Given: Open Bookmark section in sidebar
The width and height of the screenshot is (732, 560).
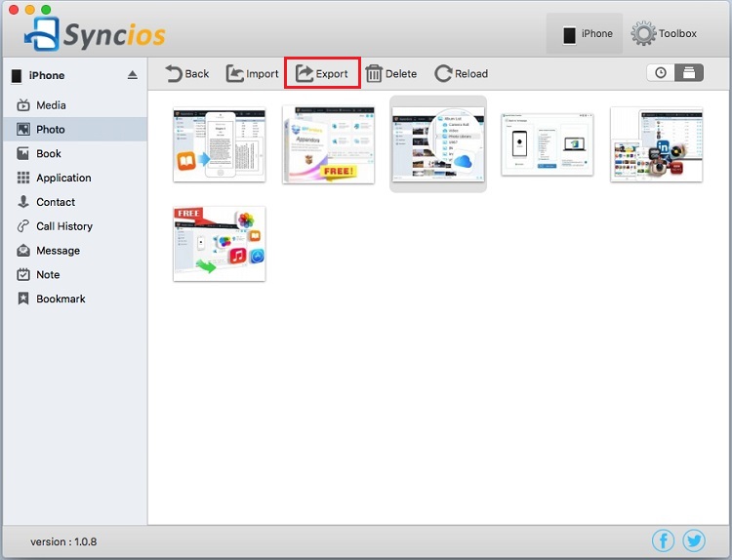Looking at the screenshot, I should [75, 300].
